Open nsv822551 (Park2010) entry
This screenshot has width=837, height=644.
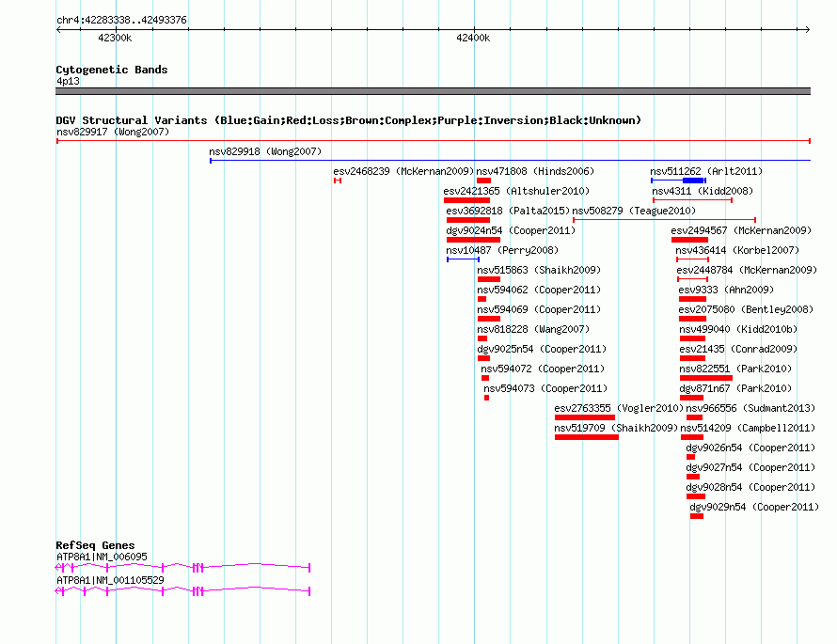click(735, 369)
